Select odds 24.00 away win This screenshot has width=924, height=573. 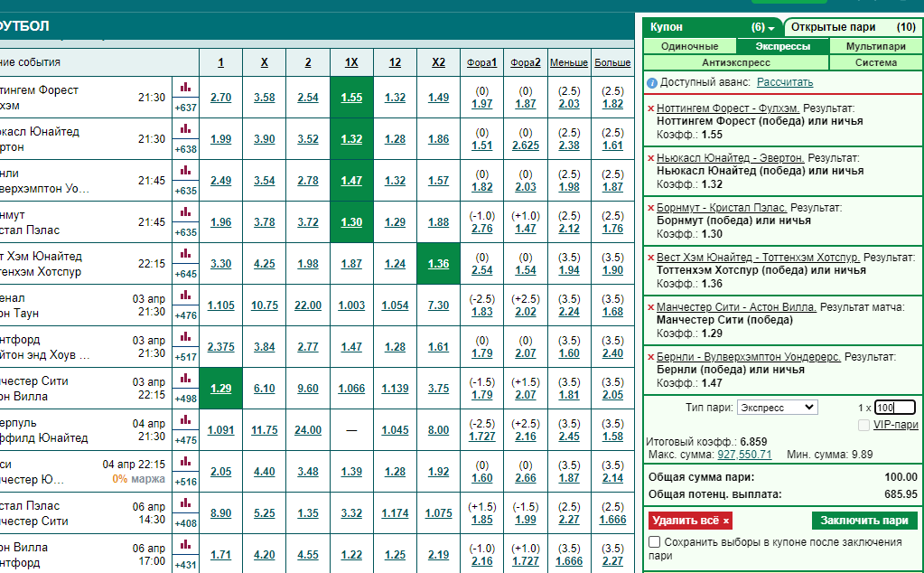coord(308,430)
